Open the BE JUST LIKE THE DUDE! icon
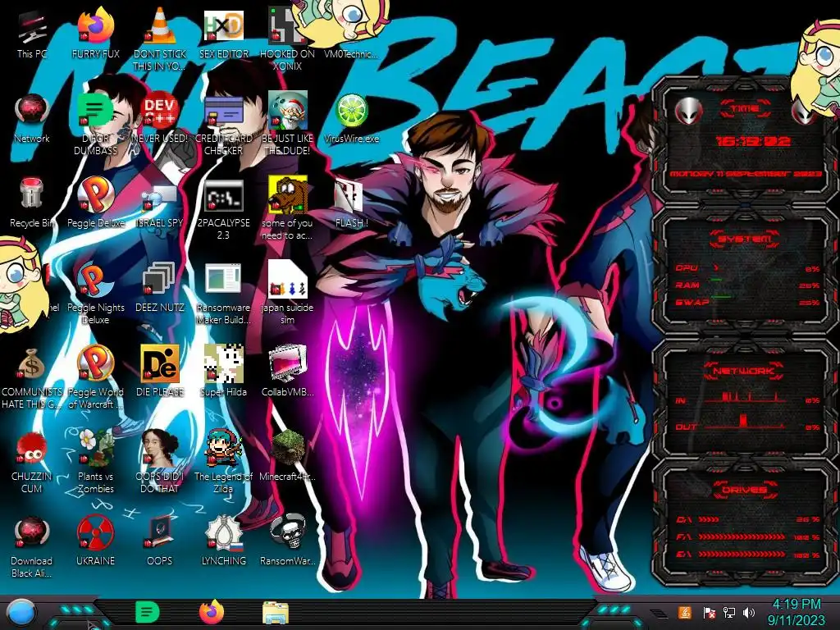840x630 pixels. pyautogui.click(x=287, y=125)
